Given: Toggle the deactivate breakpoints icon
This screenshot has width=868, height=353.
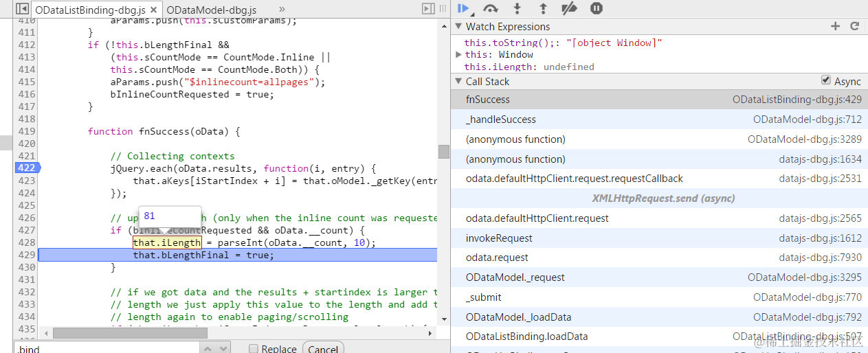Looking at the screenshot, I should [569, 9].
